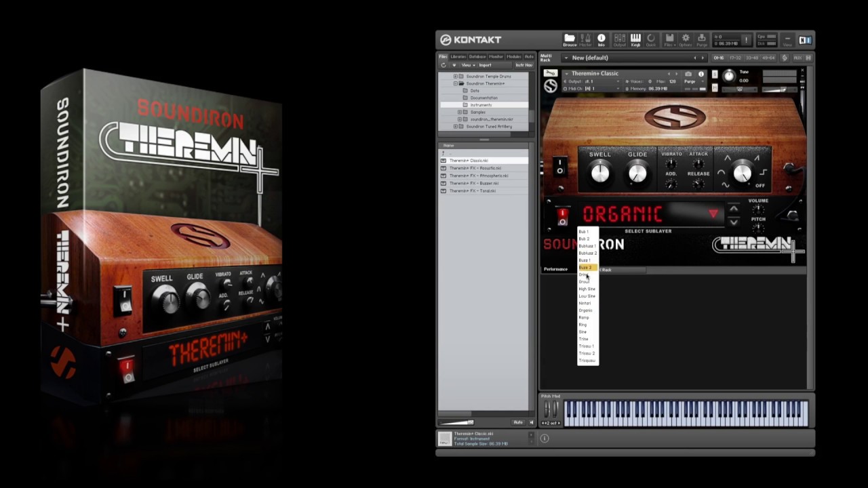Open sublayer menu via red triangle

coord(713,214)
